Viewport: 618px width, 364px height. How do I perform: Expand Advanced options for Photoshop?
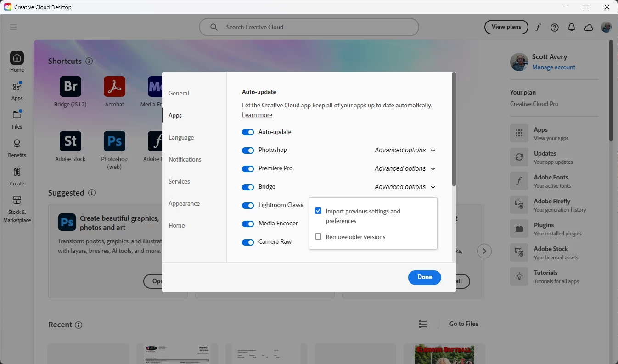tap(405, 150)
